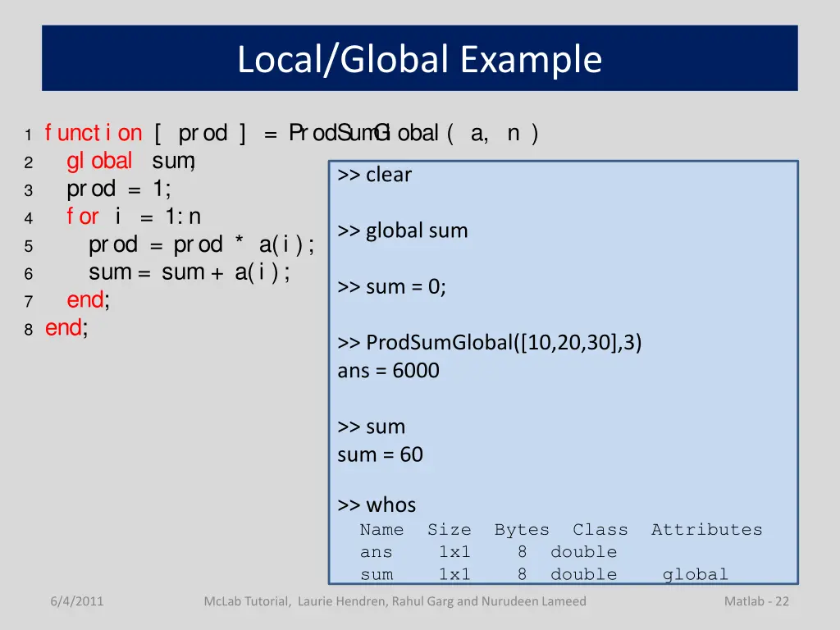Click line number 5 in the code listing
840x630 pixels.
pyautogui.click(x=29, y=245)
